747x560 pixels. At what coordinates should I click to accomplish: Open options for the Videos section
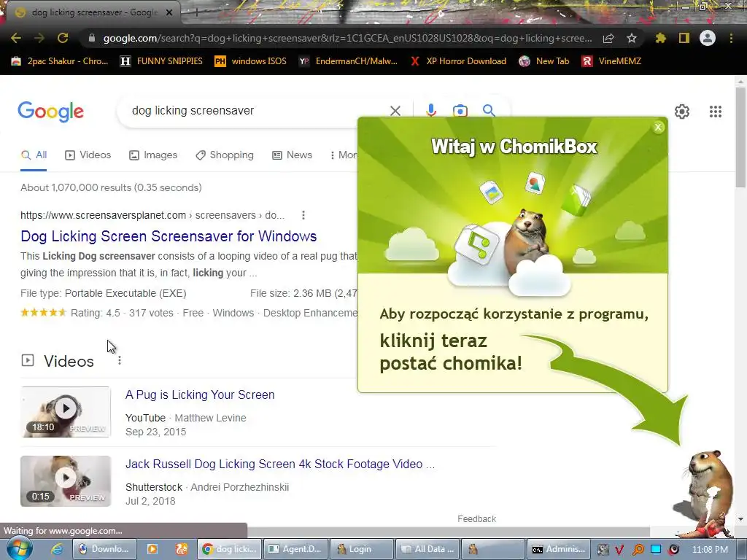click(x=120, y=360)
